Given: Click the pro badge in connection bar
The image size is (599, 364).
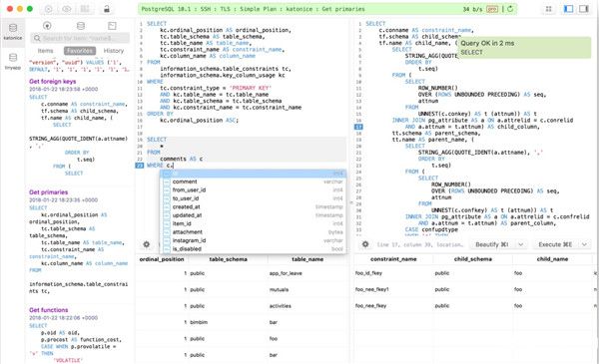Looking at the screenshot, I should tap(492, 9).
